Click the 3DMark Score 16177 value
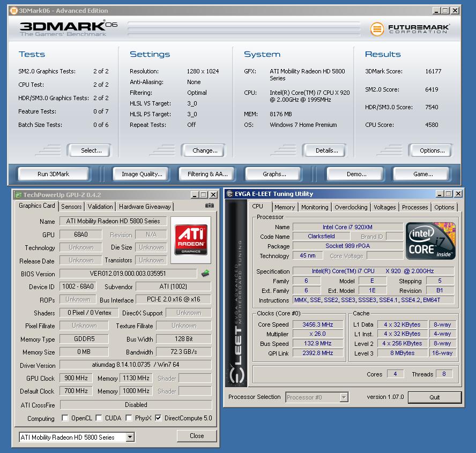Screen dimensions: 476x453 point(433,71)
